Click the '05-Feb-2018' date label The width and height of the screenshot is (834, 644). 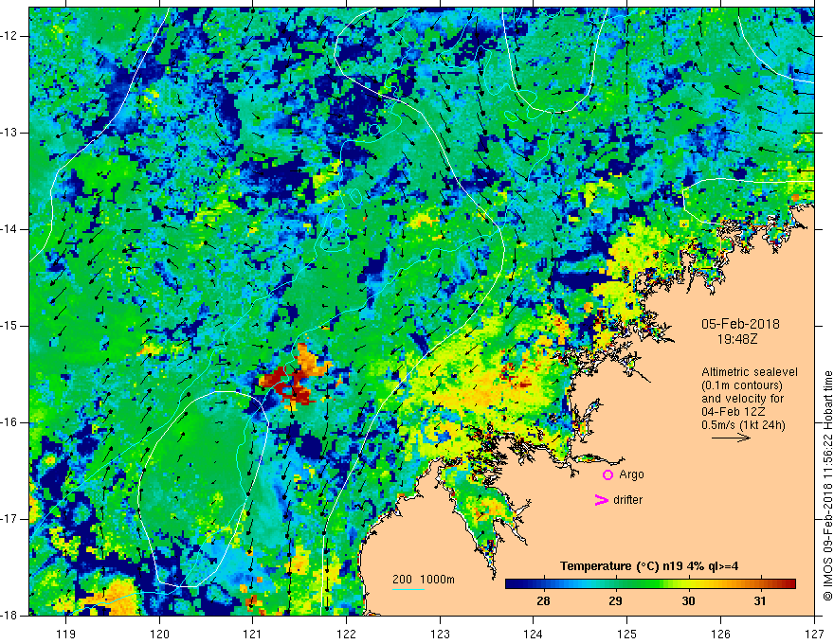click(x=740, y=324)
